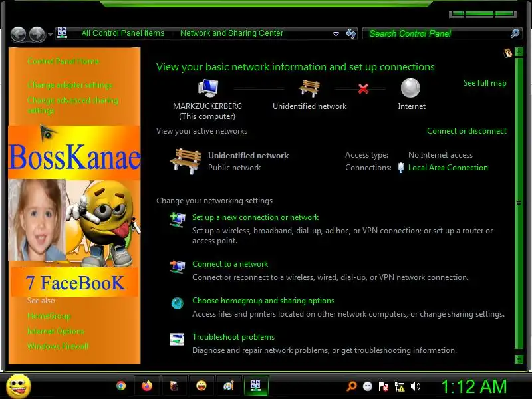Open Windows Firewall under See also
532x399 pixels.
(58, 346)
